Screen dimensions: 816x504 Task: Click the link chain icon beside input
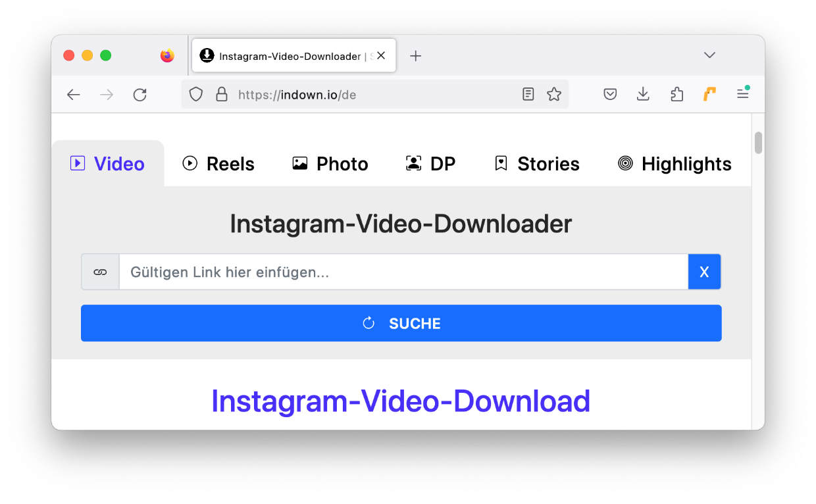[100, 272]
